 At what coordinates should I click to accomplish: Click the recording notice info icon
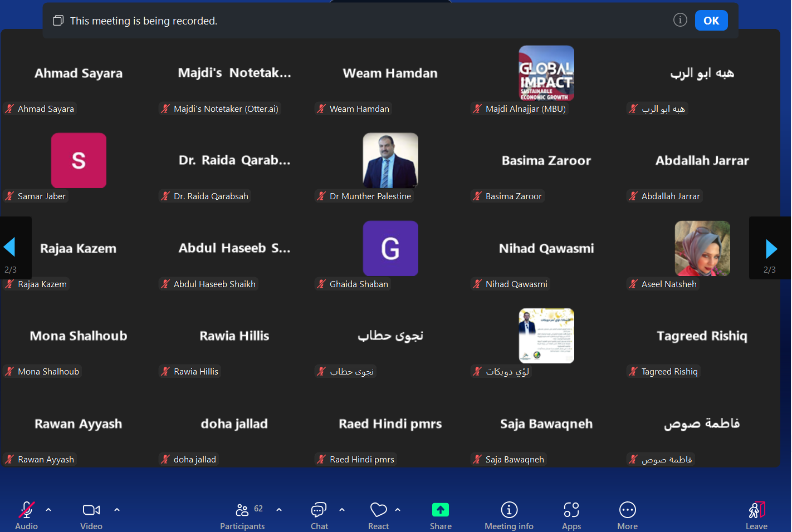click(680, 20)
